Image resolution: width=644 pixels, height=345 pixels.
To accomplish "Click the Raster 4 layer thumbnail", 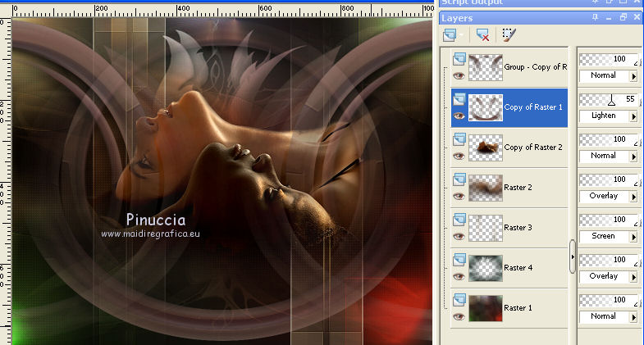I will pos(486,268).
